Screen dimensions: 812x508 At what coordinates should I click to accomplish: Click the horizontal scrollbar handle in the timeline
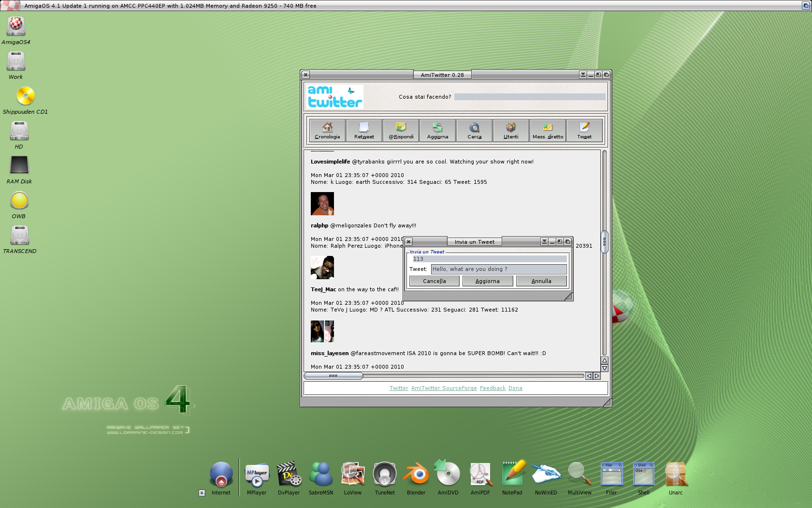pos(333,376)
